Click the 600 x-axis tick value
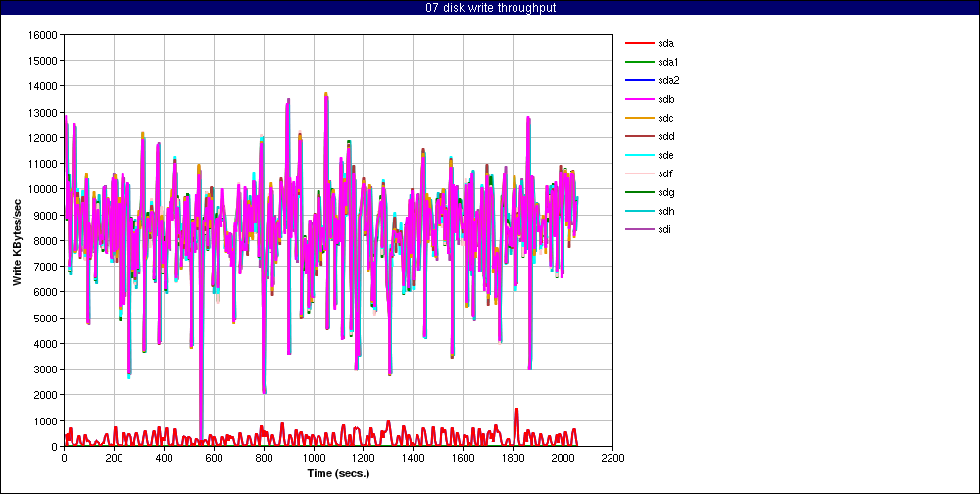The width and height of the screenshot is (980, 494). point(214,458)
